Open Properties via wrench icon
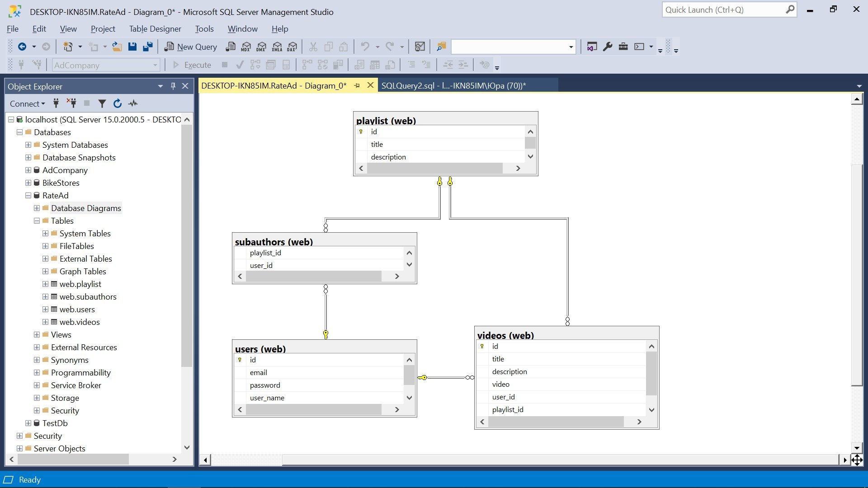Image resolution: width=868 pixels, height=488 pixels. pos(608,47)
